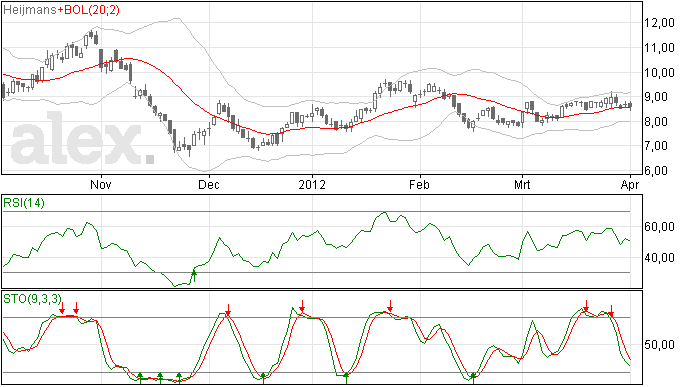This screenshot has height=387, width=690.
Task: Click the green RSI buy-signal arrow
Action: point(194,276)
